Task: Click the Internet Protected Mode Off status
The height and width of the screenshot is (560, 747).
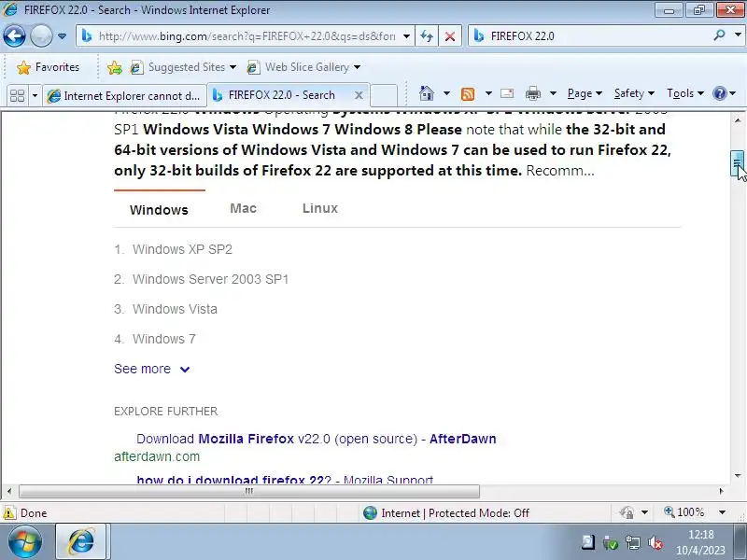Action: [x=446, y=512]
